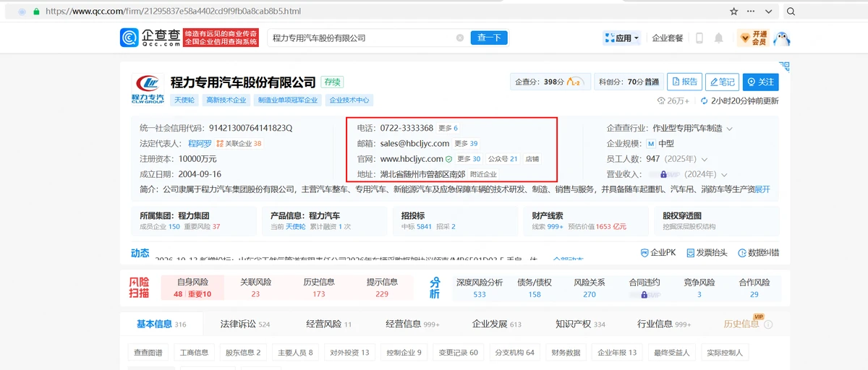Clear the search box with the X icon
The width and height of the screenshot is (868, 370).
click(460, 38)
